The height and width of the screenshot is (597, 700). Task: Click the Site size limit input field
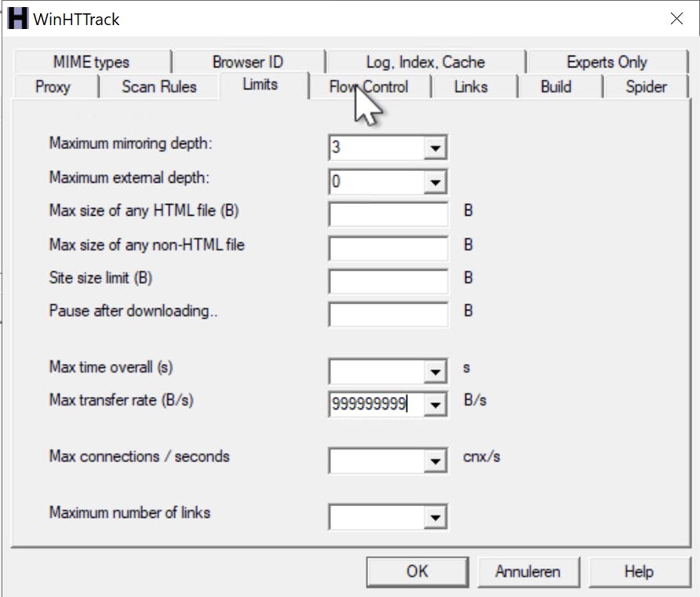coord(388,281)
